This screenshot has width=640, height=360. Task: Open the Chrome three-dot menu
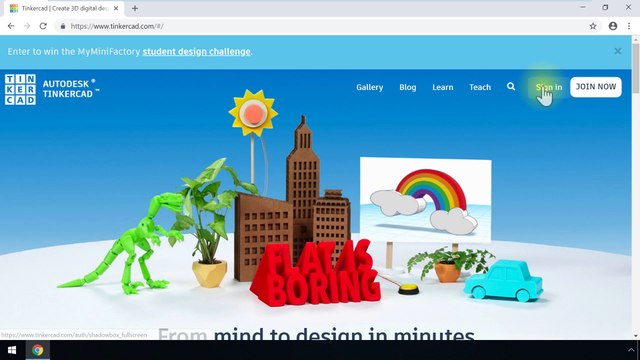pyautogui.click(x=629, y=26)
